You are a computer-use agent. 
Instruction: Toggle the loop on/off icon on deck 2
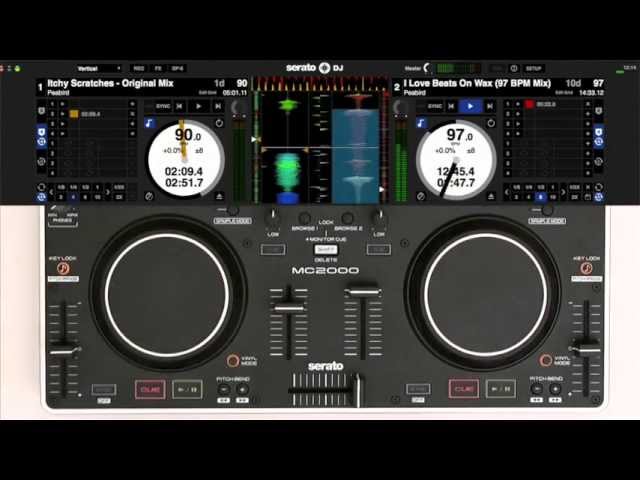(598, 187)
